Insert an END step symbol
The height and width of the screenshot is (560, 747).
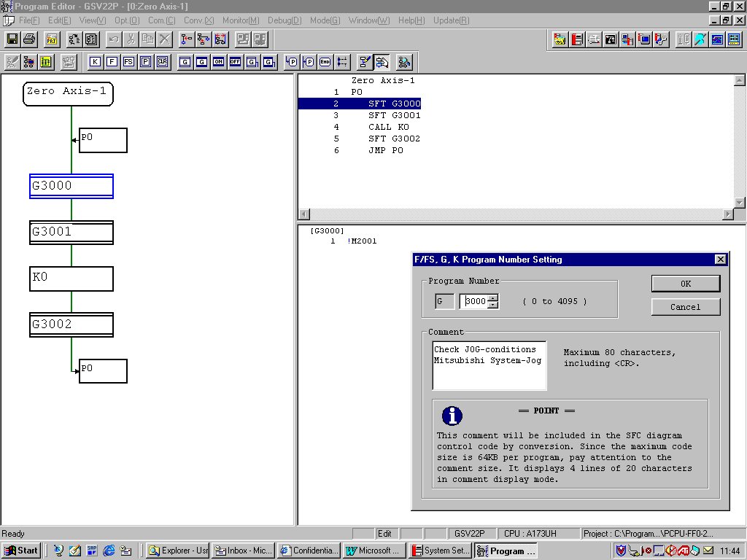pyautogui.click(x=325, y=62)
